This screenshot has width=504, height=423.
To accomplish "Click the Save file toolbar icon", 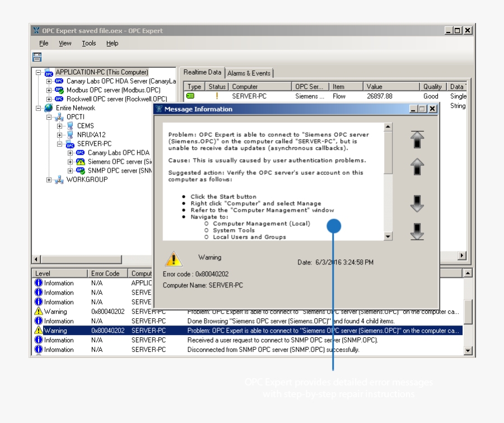I will (x=36, y=57).
